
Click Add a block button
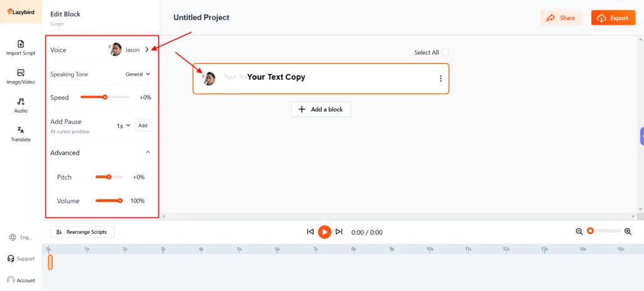(321, 109)
